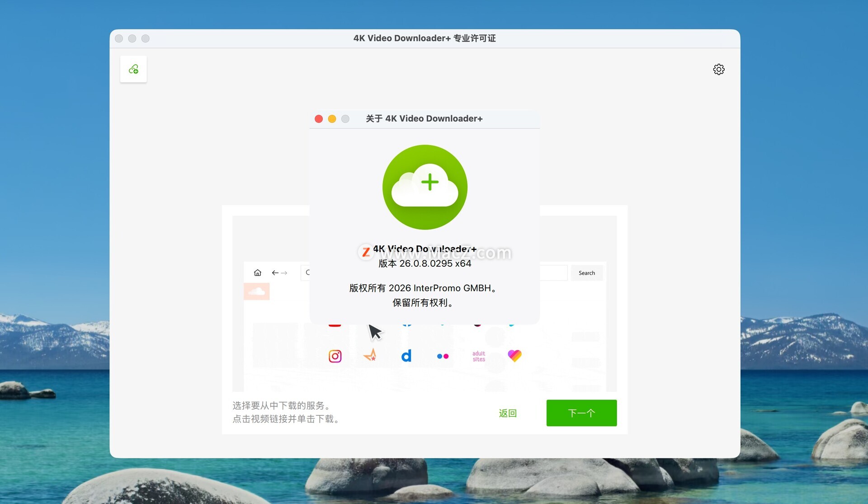Select the SoundCloud cloud tile
Screen dimensions: 868x504
pyautogui.click(x=257, y=292)
